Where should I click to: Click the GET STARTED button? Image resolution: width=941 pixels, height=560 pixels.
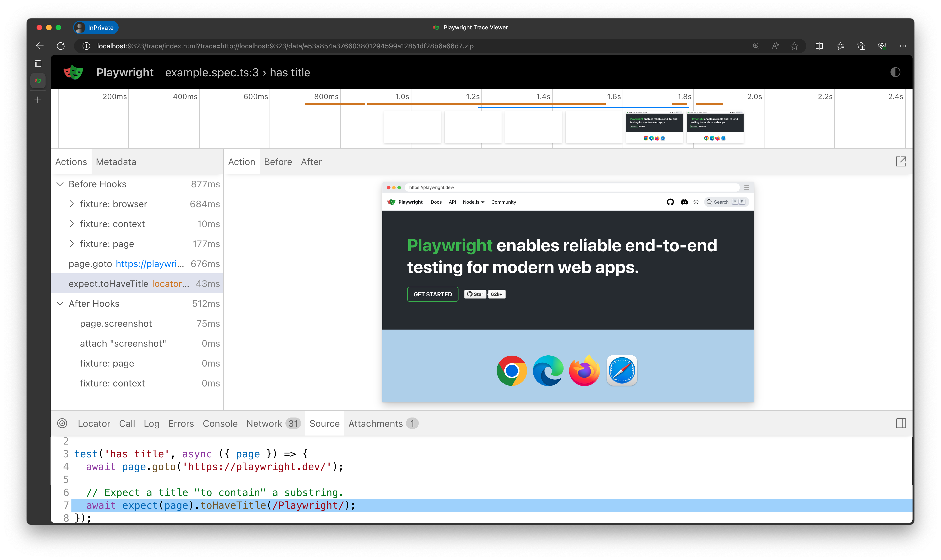(432, 294)
